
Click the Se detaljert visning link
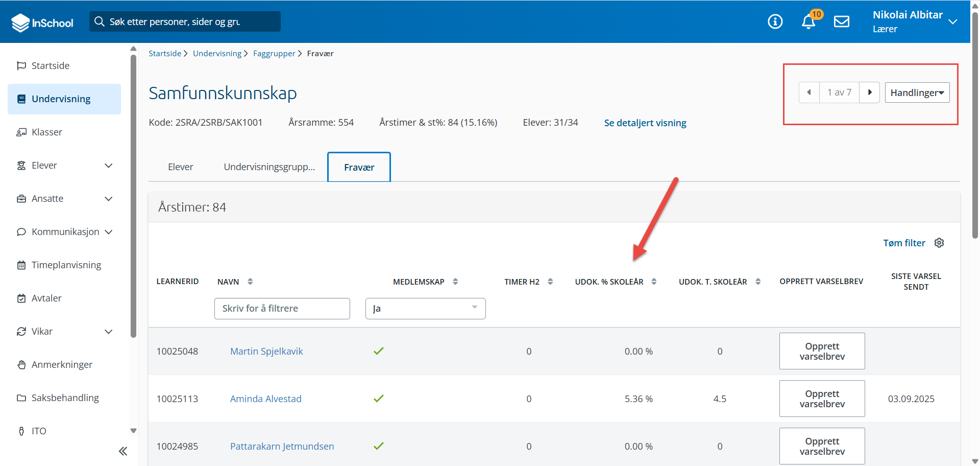point(645,123)
